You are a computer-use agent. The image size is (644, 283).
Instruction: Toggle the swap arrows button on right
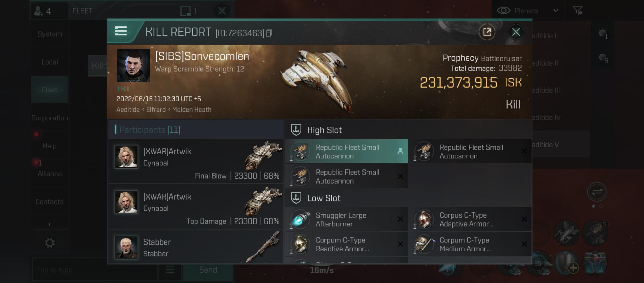pyautogui.click(x=597, y=192)
